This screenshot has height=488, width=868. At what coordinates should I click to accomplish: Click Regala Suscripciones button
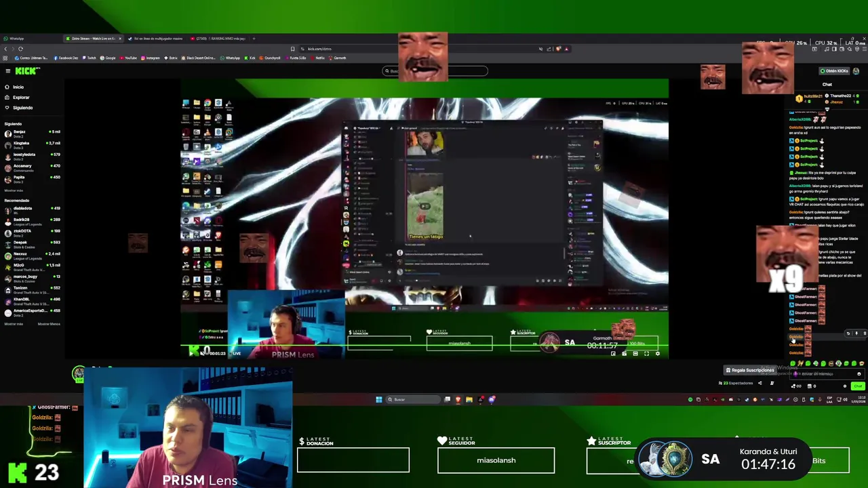coord(750,370)
